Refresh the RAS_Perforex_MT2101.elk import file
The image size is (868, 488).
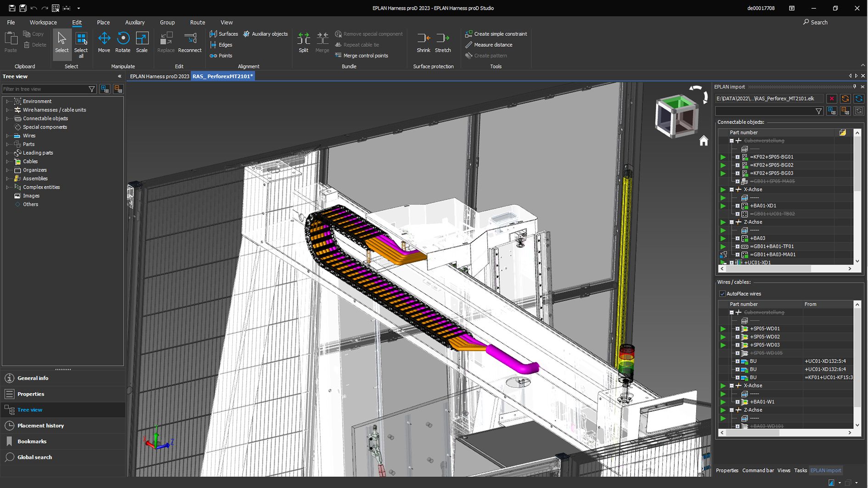point(845,98)
